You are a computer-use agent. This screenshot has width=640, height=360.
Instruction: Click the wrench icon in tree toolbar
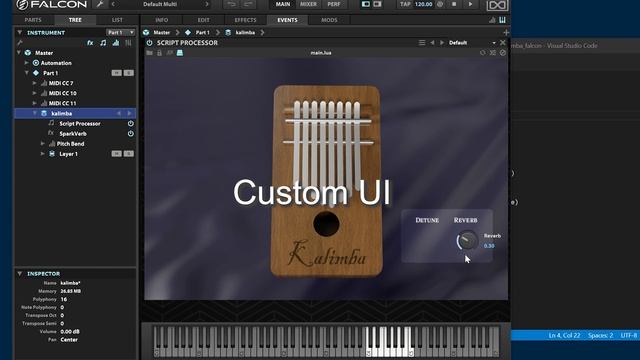coord(20,43)
